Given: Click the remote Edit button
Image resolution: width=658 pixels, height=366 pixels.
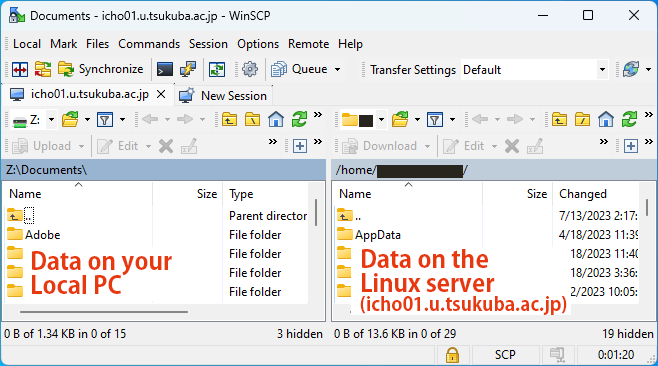Looking at the screenshot, I should point(464,146).
